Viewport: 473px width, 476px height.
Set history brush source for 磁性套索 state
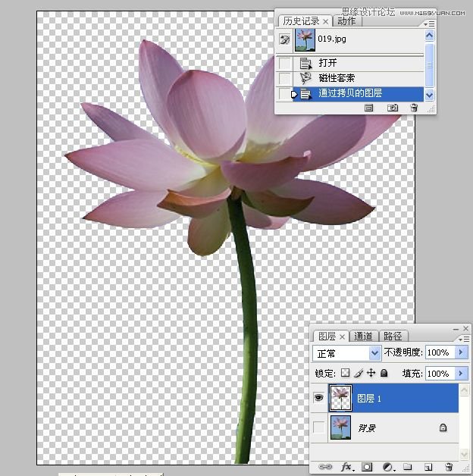click(x=285, y=78)
